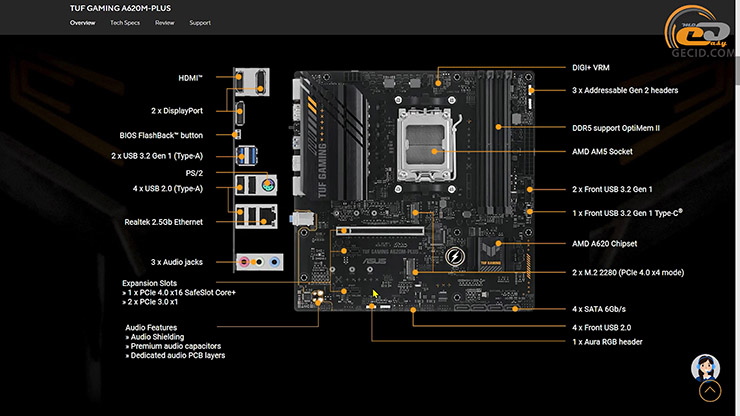Select the 'AMD AM5 Socket' label

click(602, 152)
